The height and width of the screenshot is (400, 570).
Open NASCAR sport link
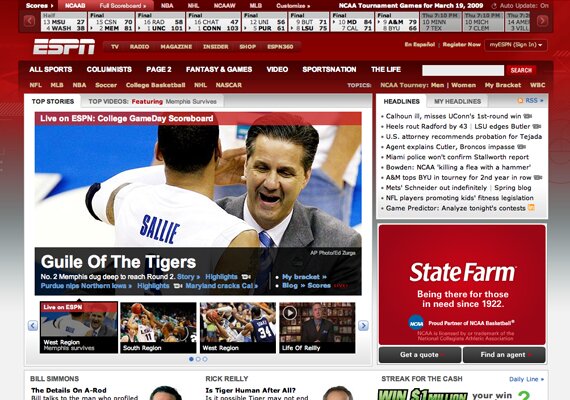pos(228,85)
